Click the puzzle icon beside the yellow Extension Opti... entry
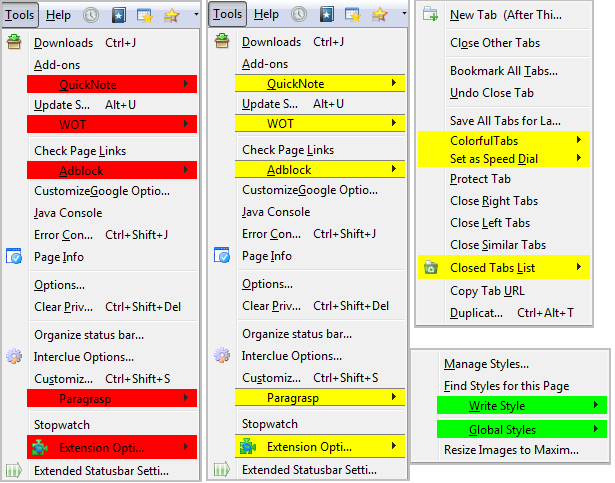 [248, 447]
